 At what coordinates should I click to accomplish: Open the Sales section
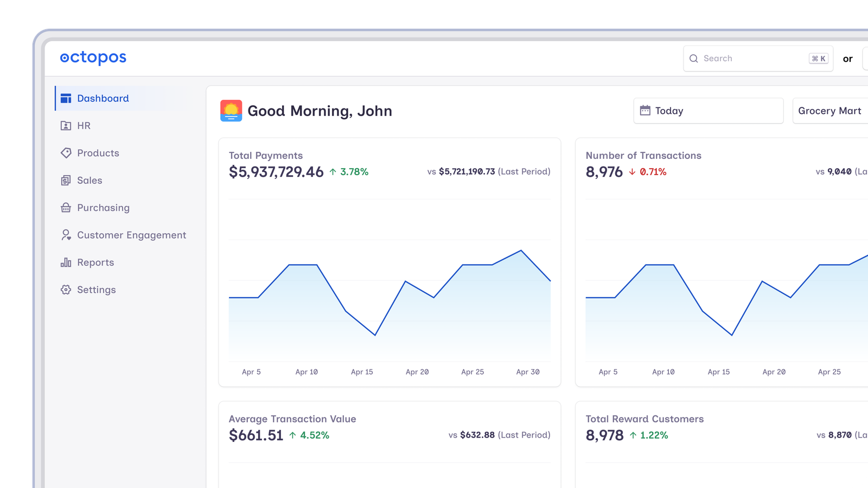click(x=122, y=181)
